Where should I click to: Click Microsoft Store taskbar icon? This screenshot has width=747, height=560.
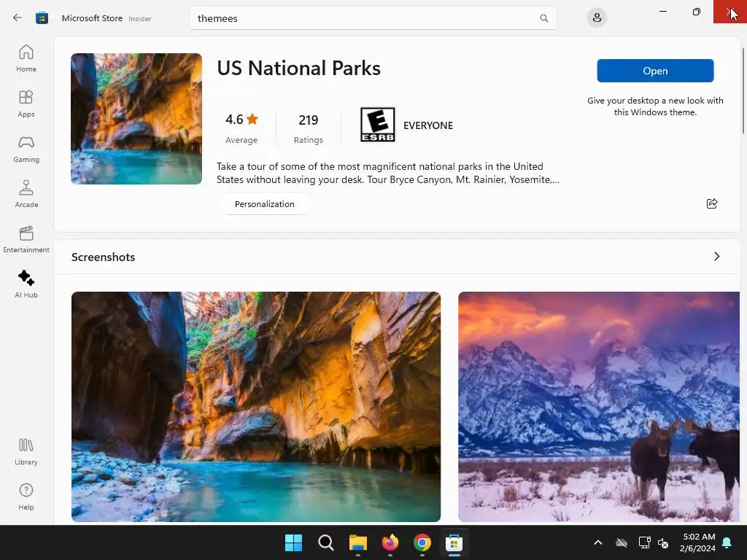pyautogui.click(x=454, y=542)
